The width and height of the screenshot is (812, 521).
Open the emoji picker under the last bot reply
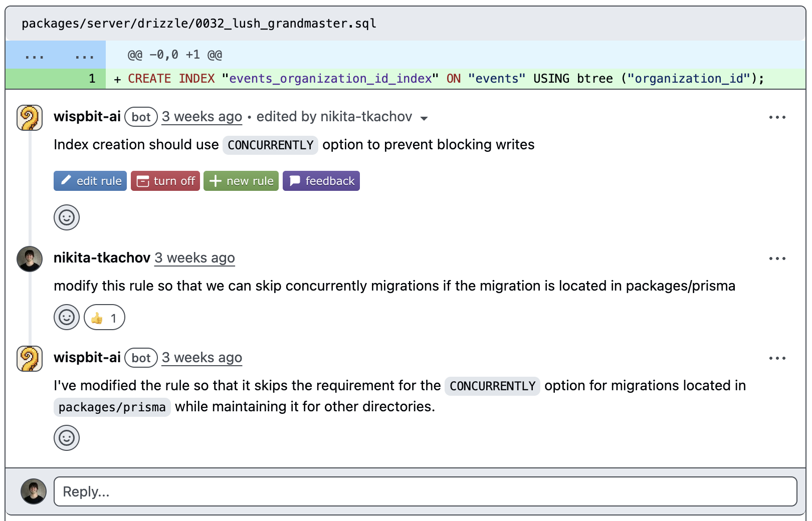[x=67, y=438]
